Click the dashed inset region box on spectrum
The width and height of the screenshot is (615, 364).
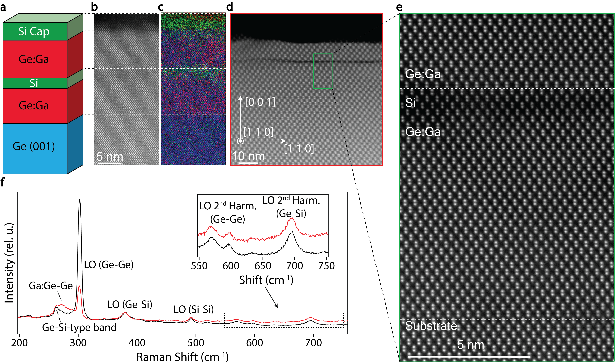click(284, 320)
